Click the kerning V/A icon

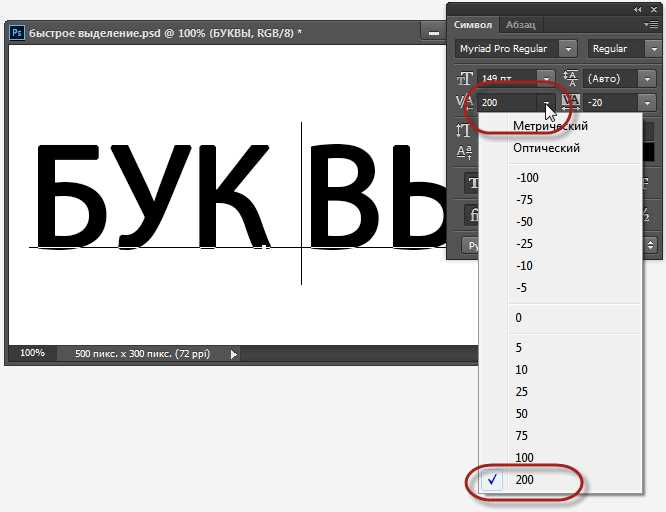click(464, 102)
